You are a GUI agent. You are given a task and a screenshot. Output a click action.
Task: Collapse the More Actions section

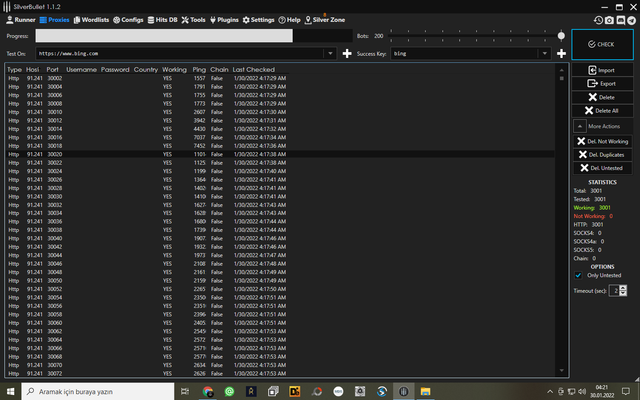(580, 126)
